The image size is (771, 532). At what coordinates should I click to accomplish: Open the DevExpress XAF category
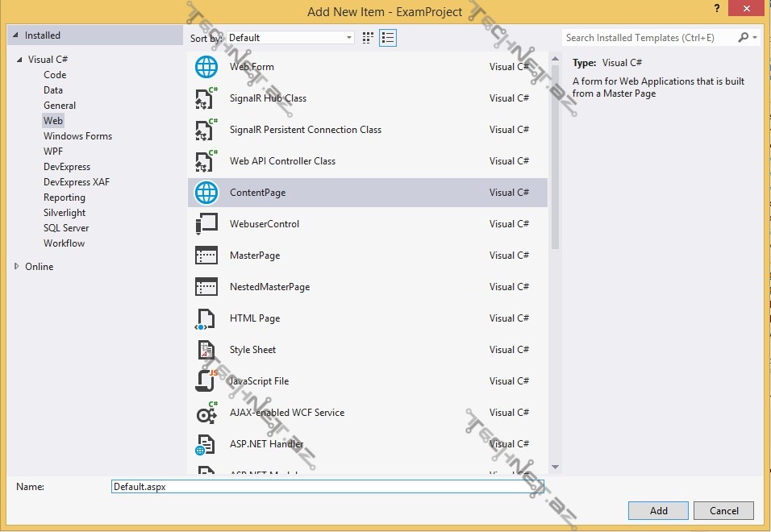(x=76, y=182)
